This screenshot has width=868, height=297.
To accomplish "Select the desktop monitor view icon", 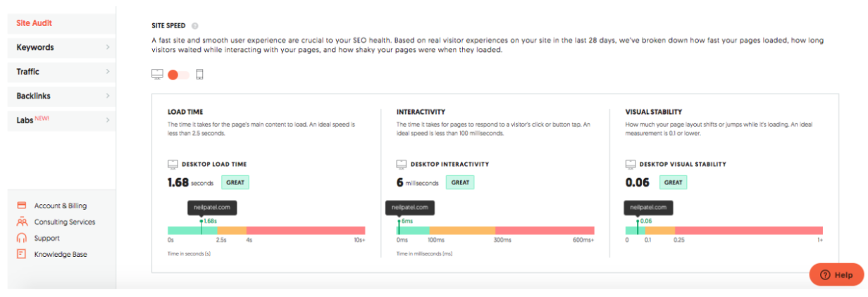I will point(157,75).
